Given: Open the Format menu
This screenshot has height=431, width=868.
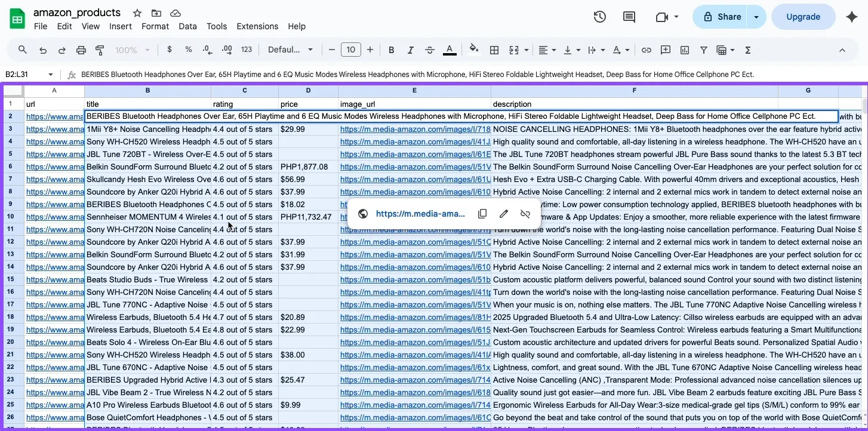Looking at the screenshot, I should click(155, 26).
